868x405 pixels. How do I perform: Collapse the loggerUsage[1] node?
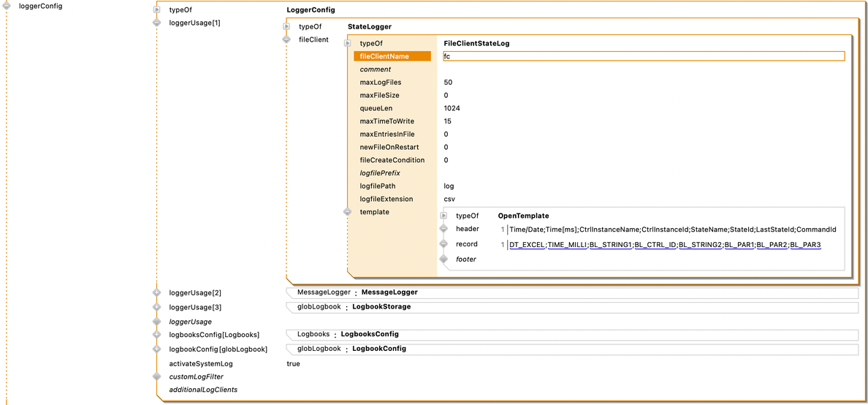tap(156, 23)
